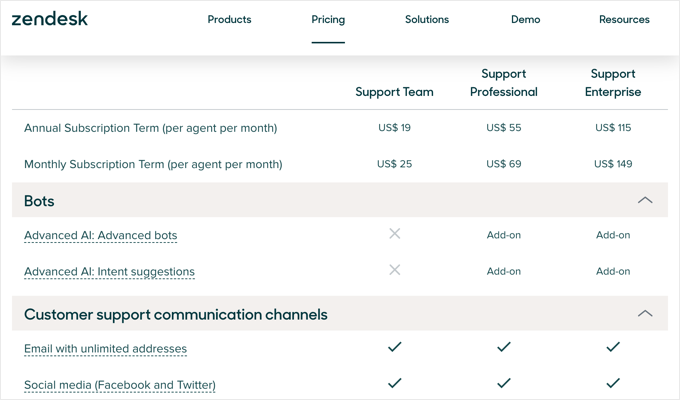Open the Products menu
The width and height of the screenshot is (680, 400).
(229, 20)
